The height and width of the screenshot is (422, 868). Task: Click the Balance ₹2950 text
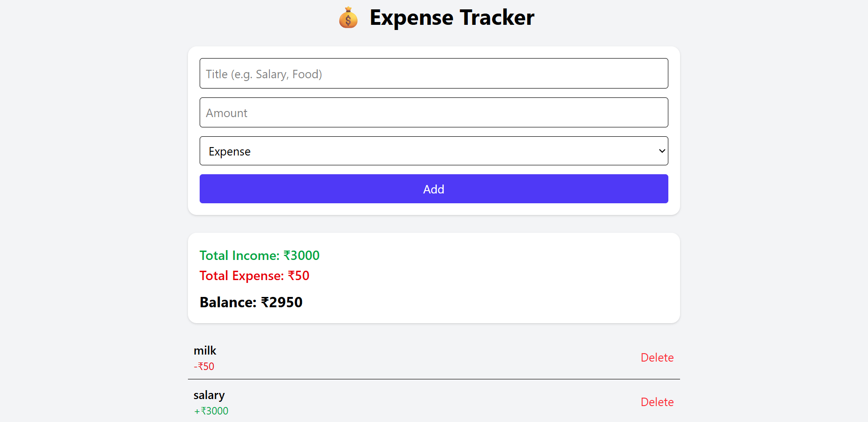[x=251, y=302]
